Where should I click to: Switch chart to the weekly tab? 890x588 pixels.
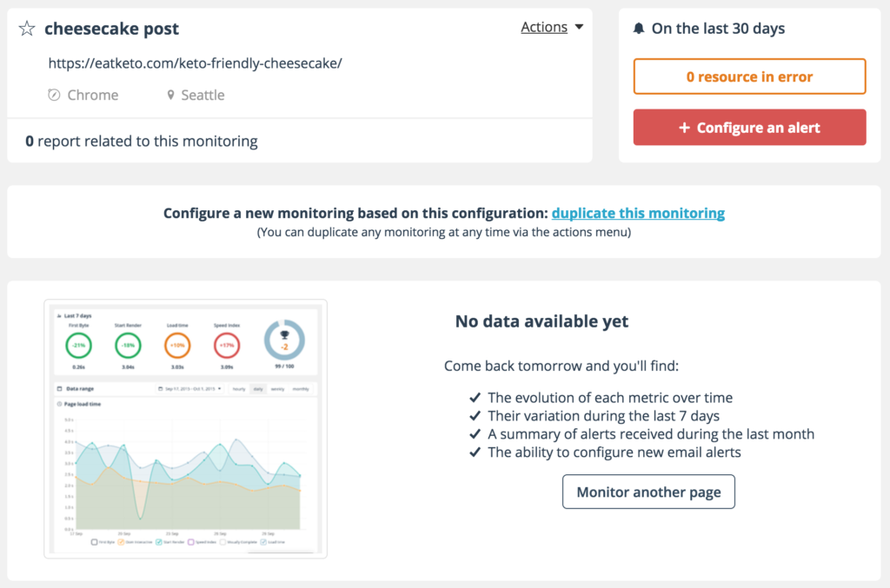[x=277, y=389]
